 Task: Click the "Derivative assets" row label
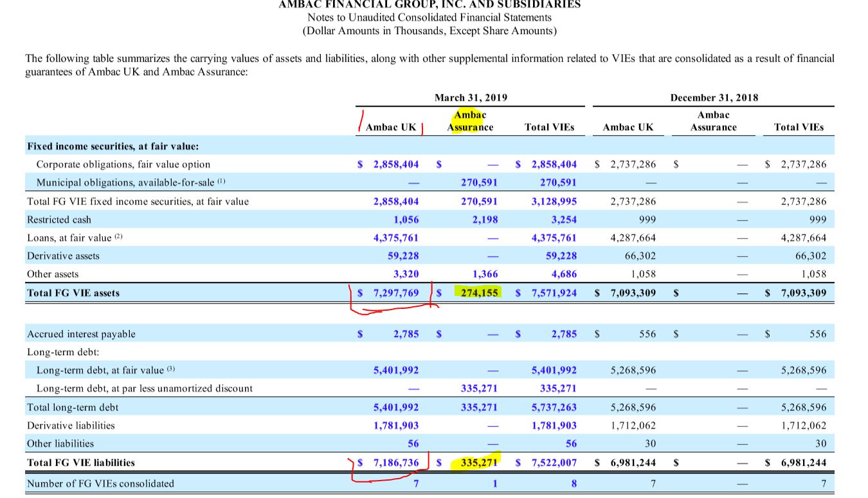(x=63, y=255)
